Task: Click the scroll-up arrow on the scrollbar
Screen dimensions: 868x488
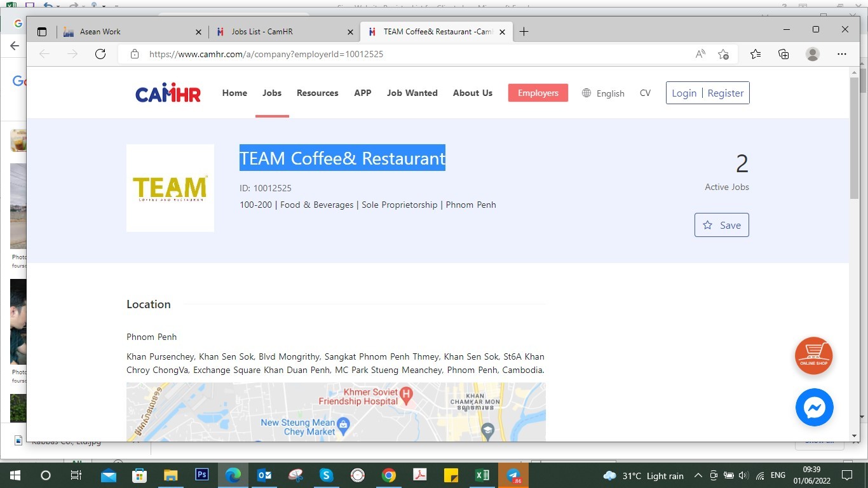Action: coord(854,72)
